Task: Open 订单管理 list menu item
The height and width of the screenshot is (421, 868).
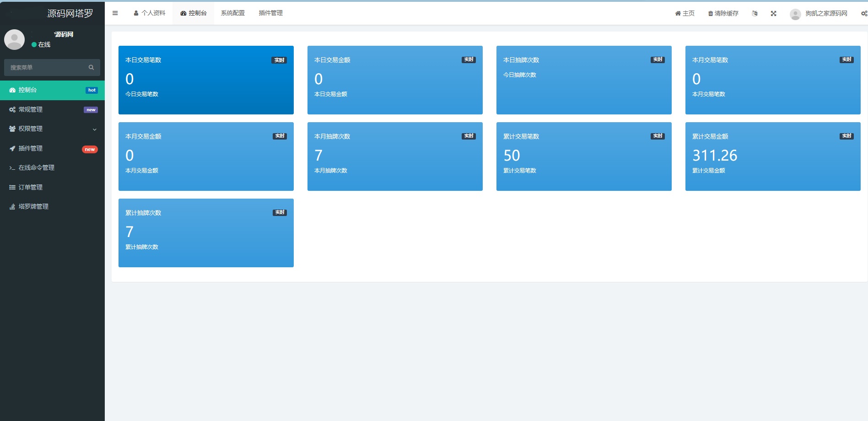Action: tap(52, 187)
